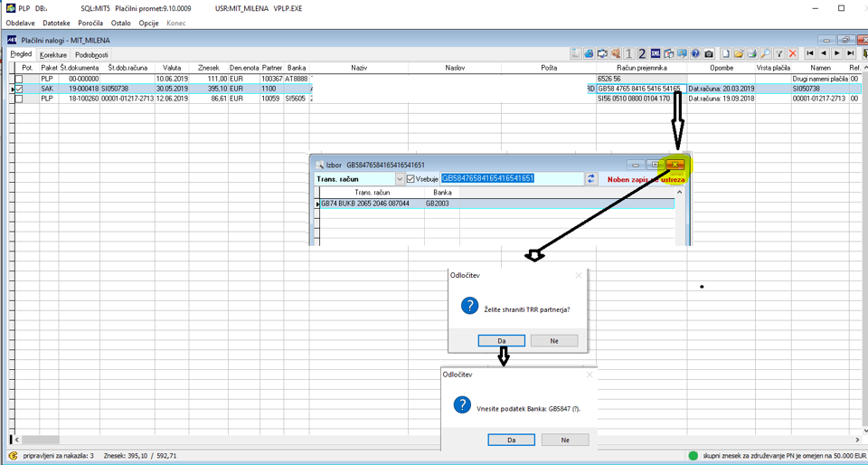The height and width of the screenshot is (465, 868).
Task: Click the open folder toolbar icon
Action: point(739,53)
